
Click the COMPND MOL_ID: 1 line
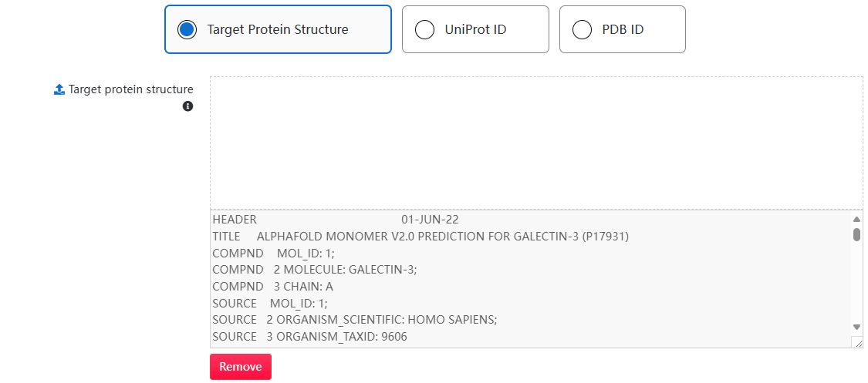273,253
